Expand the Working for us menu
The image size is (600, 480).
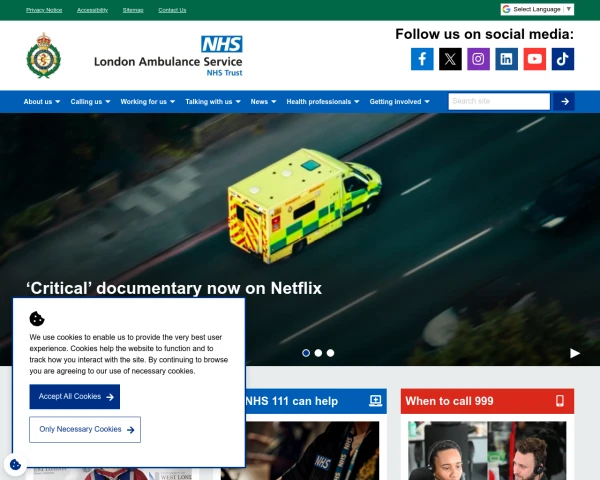148,102
